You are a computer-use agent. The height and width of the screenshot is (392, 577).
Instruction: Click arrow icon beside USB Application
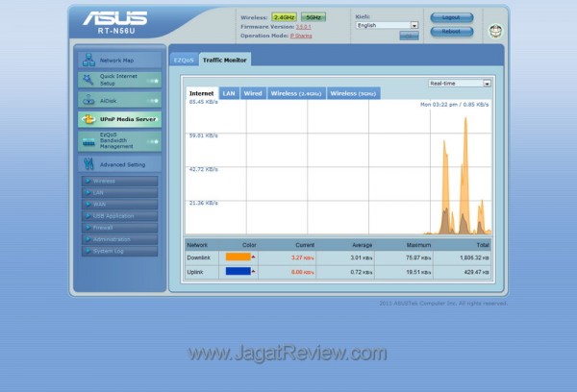click(88, 216)
